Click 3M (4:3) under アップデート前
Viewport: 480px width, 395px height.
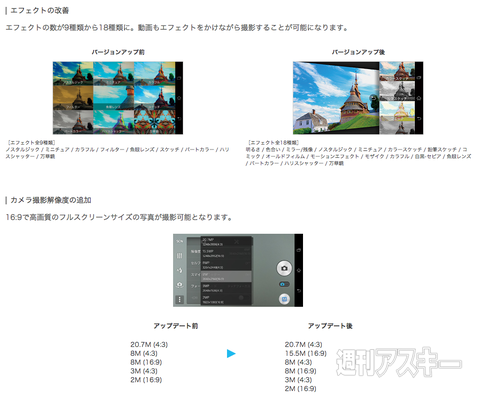click(x=144, y=371)
